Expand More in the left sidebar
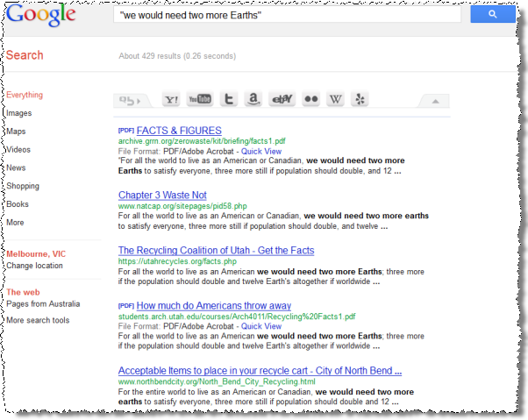 click(15, 223)
